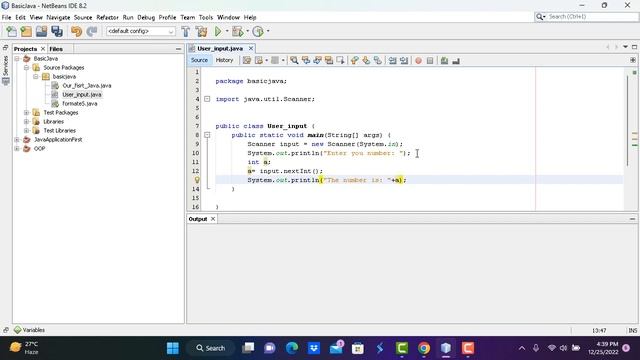This screenshot has height=360, width=640.
Task: Open the Services side panel
Action: pos(5,69)
